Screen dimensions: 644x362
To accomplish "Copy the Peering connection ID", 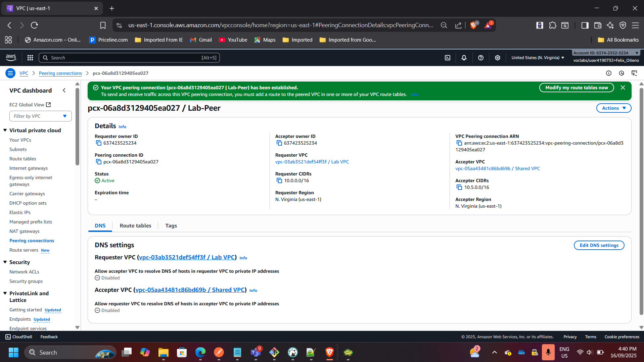I will coord(99,162).
